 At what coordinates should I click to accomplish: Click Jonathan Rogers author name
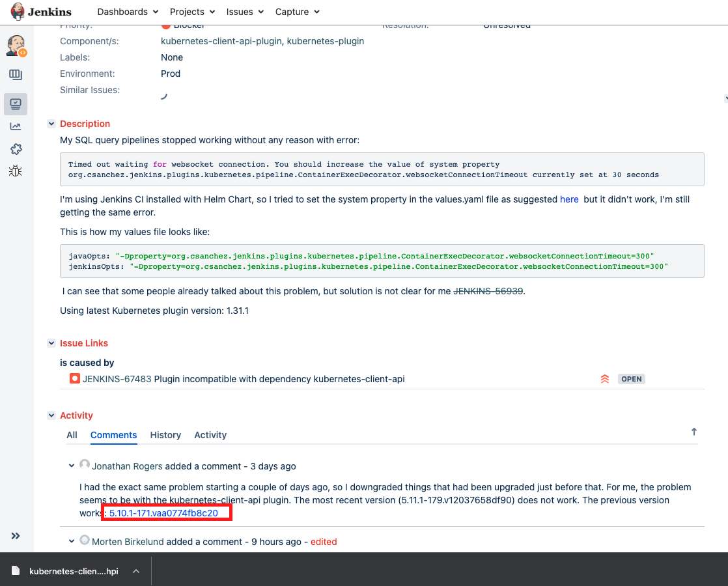coord(127,466)
